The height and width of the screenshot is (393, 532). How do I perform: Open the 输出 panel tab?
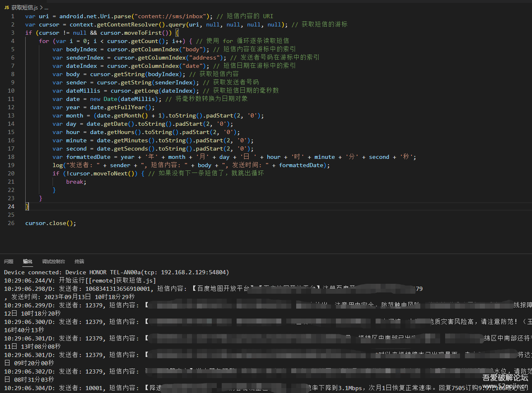pyautogui.click(x=28, y=261)
